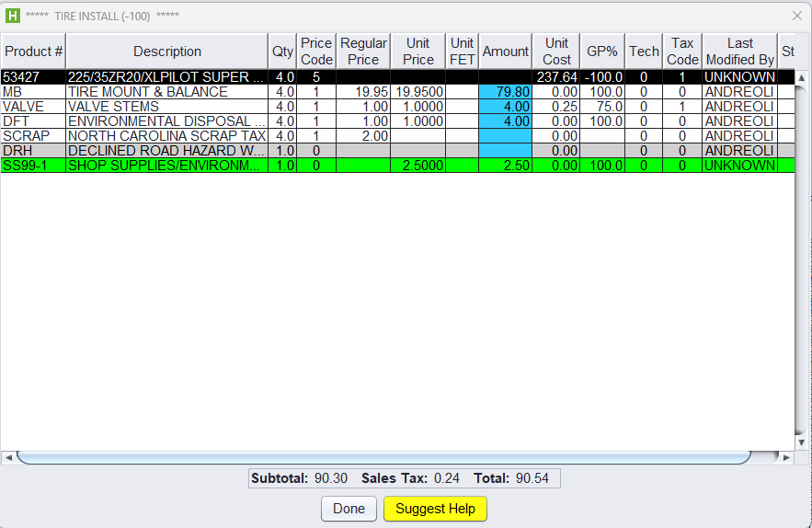Click the yellow Suggest Help button

pyautogui.click(x=435, y=509)
